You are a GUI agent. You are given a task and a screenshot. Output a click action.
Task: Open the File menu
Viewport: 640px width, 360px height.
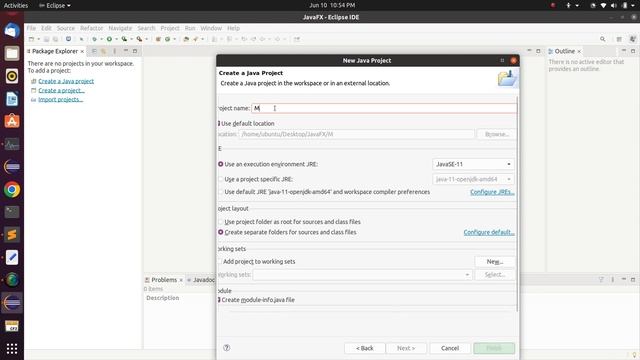(x=31, y=28)
